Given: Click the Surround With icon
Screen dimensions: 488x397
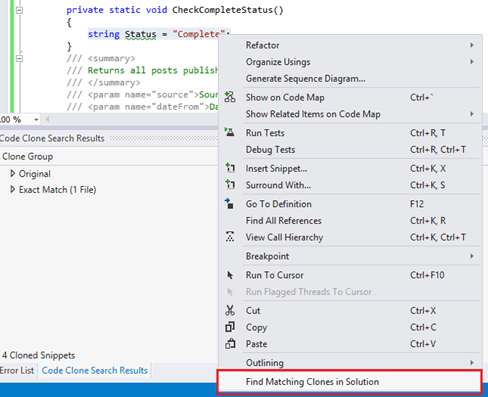Looking at the screenshot, I should tap(230, 184).
